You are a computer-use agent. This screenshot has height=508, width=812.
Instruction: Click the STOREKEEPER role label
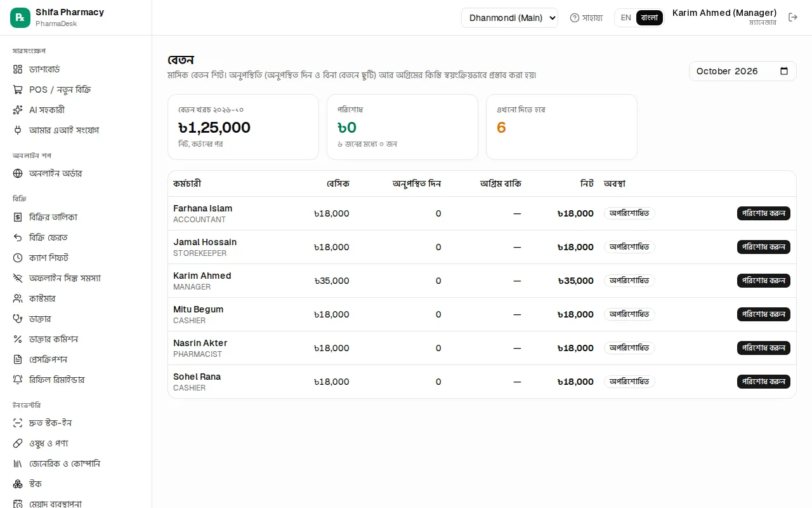(x=200, y=253)
